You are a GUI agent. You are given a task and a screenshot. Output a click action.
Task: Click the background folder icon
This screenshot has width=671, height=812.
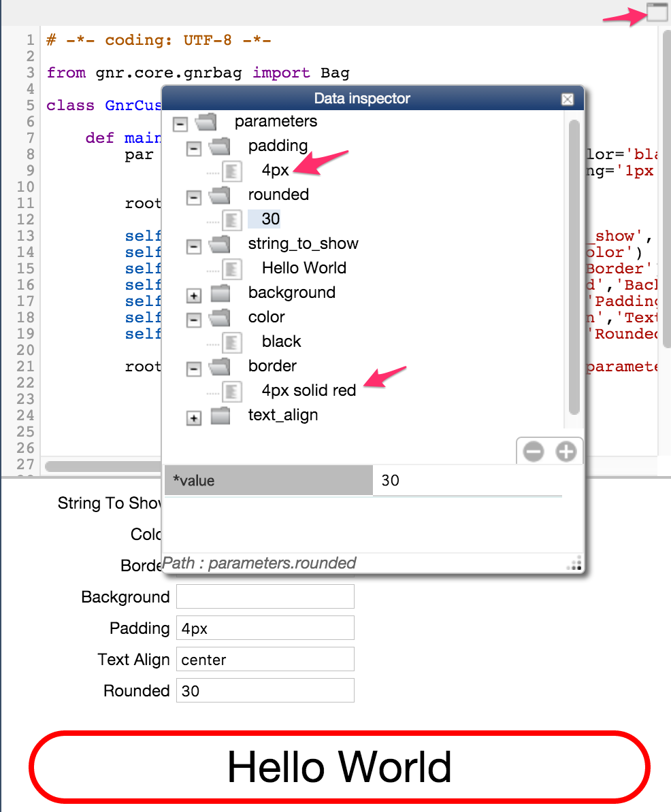coord(220,293)
